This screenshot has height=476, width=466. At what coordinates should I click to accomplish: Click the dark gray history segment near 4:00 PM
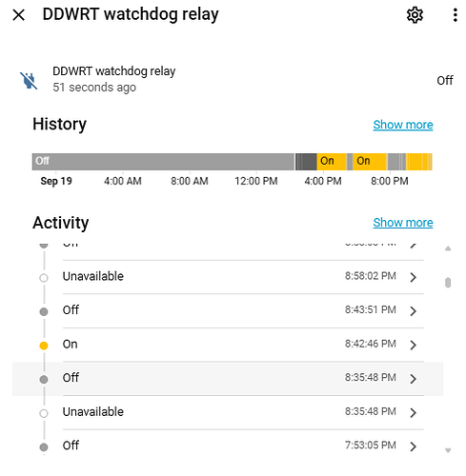pyautogui.click(x=309, y=162)
